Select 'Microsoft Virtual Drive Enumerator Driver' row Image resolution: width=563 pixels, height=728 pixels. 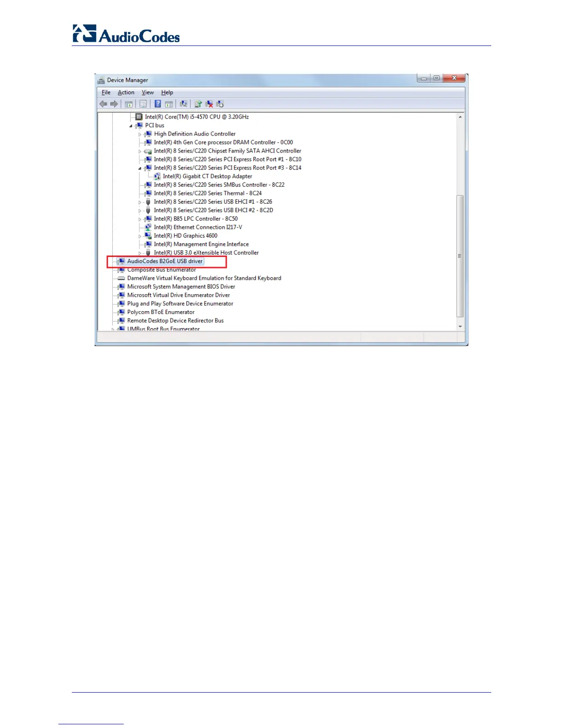click(x=178, y=295)
